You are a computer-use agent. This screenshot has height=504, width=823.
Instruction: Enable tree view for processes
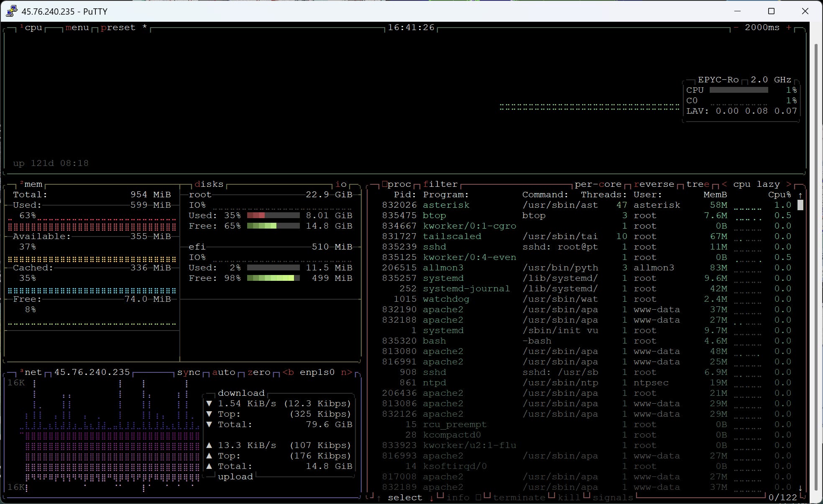(x=697, y=184)
